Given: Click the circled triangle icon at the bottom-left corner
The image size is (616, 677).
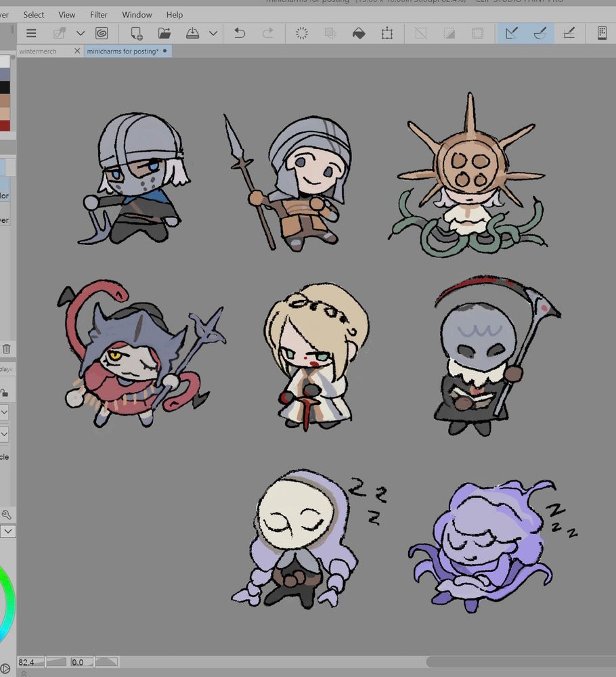Looking at the screenshot, I should (5, 670).
